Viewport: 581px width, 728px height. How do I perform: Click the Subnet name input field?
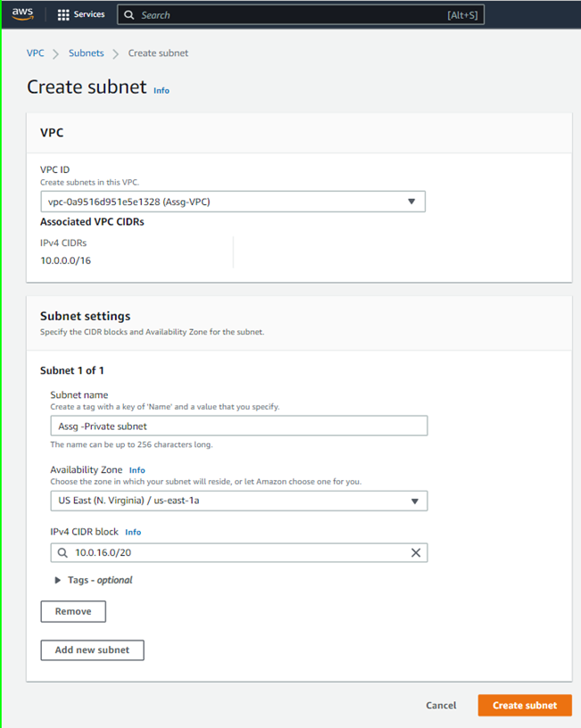237,426
